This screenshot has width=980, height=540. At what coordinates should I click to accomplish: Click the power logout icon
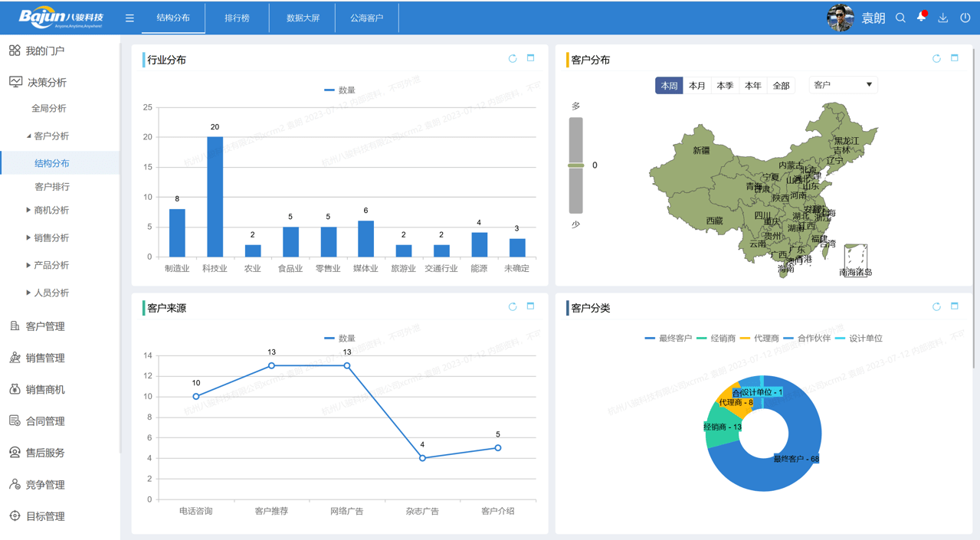[965, 18]
